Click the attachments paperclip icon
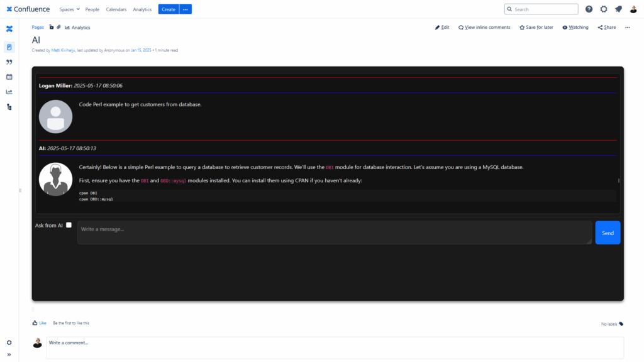 [x=58, y=27]
